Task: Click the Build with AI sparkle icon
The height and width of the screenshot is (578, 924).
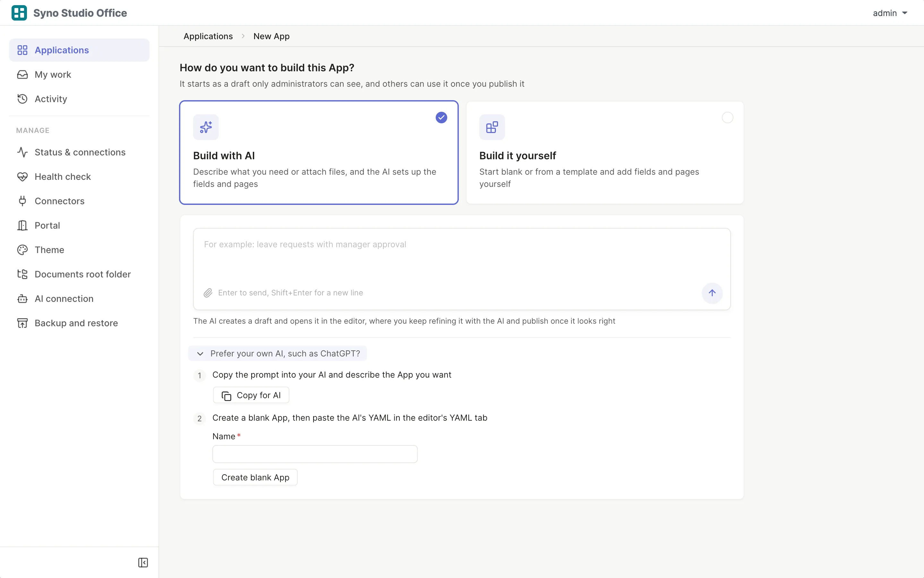Action: click(206, 127)
